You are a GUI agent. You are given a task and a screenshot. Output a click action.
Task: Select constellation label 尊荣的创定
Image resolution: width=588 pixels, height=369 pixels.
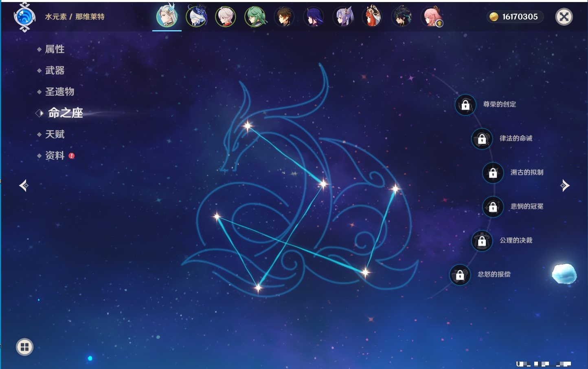click(x=500, y=104)
